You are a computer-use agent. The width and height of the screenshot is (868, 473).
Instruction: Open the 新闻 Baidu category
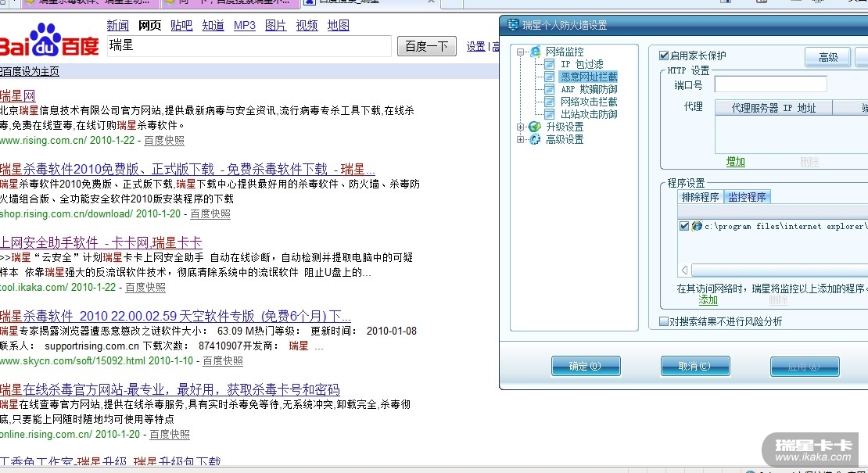pos(117,26)
